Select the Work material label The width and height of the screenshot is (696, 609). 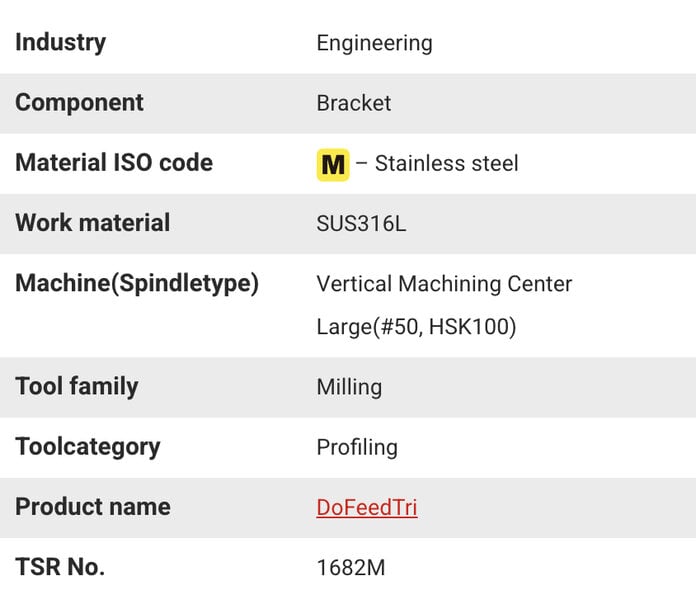(x=92, y=223)
